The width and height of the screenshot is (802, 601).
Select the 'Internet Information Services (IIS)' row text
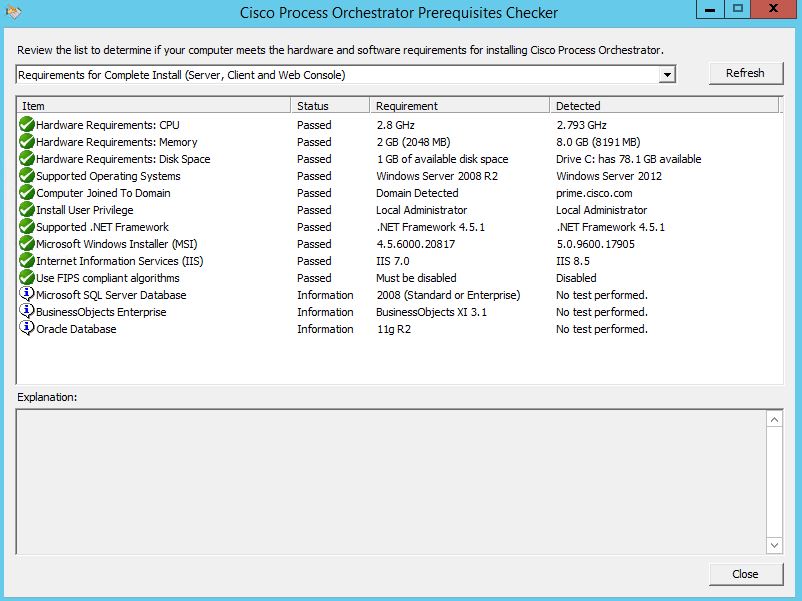coord(120,261)
